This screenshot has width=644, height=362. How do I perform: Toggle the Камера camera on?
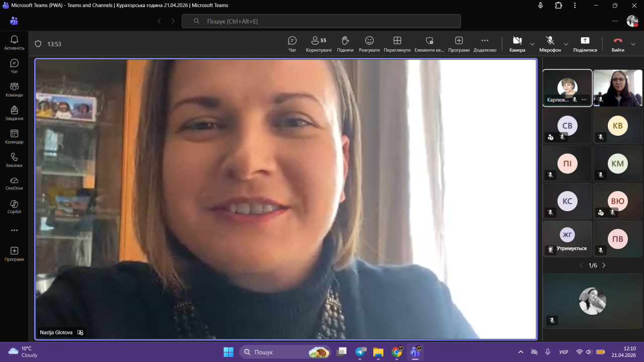[x=517, y=44]
